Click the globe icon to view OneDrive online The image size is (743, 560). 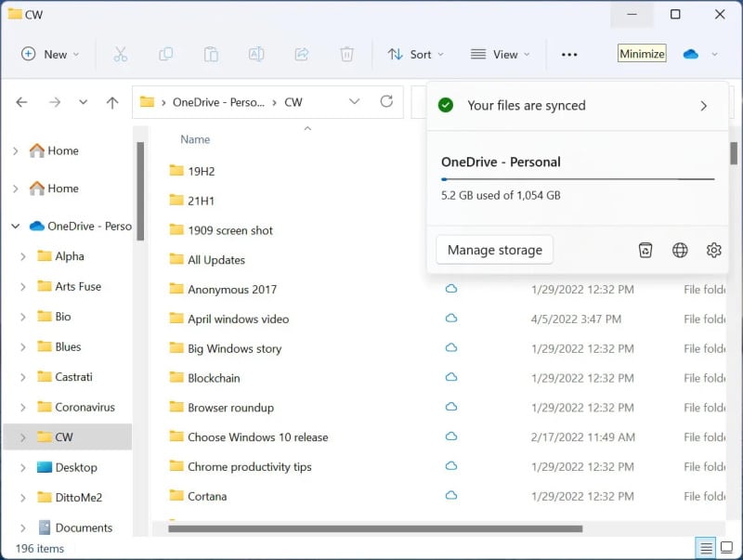click(x=680, y=250)
